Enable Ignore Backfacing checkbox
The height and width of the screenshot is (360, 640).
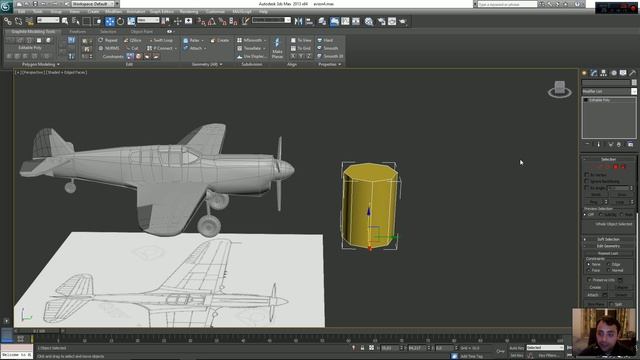click(x=587, y=181)
